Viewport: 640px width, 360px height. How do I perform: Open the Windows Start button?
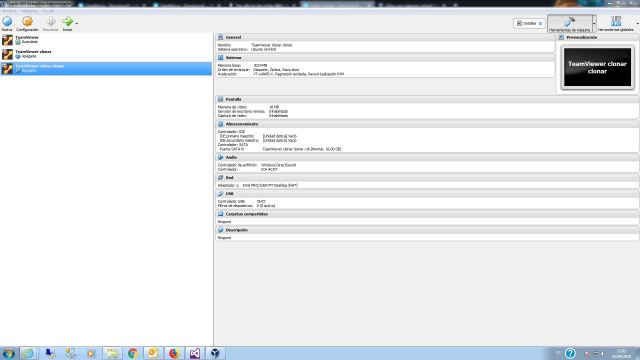8,353
